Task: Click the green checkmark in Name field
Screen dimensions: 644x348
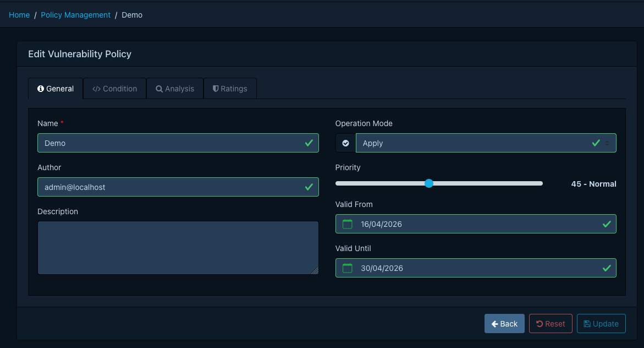Action: (x=309, y=143)
